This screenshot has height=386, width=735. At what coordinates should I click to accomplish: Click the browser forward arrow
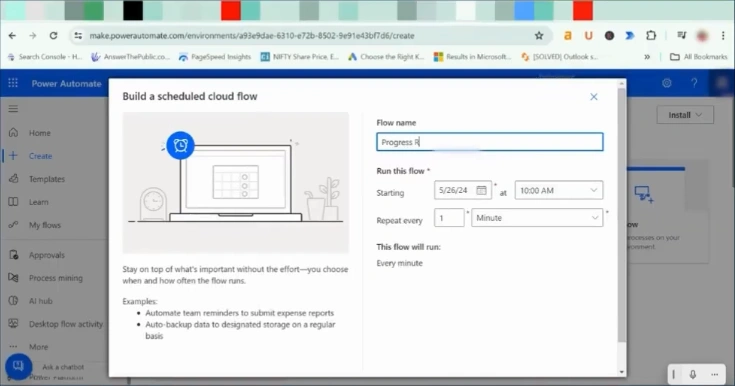[32, 36]
